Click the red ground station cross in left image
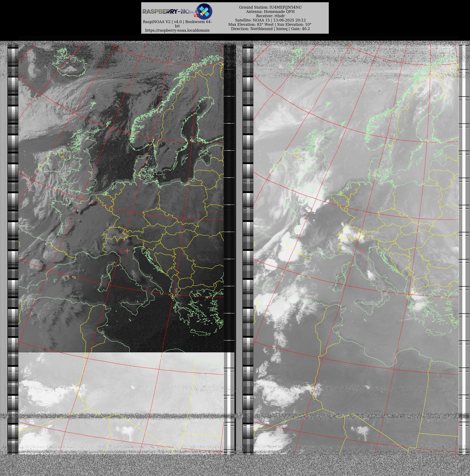470x476 pixels. click(x=127, y=251)
